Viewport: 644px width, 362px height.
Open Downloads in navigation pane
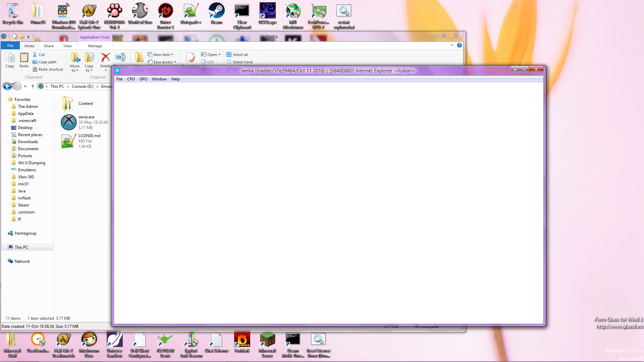coord(28,142)
